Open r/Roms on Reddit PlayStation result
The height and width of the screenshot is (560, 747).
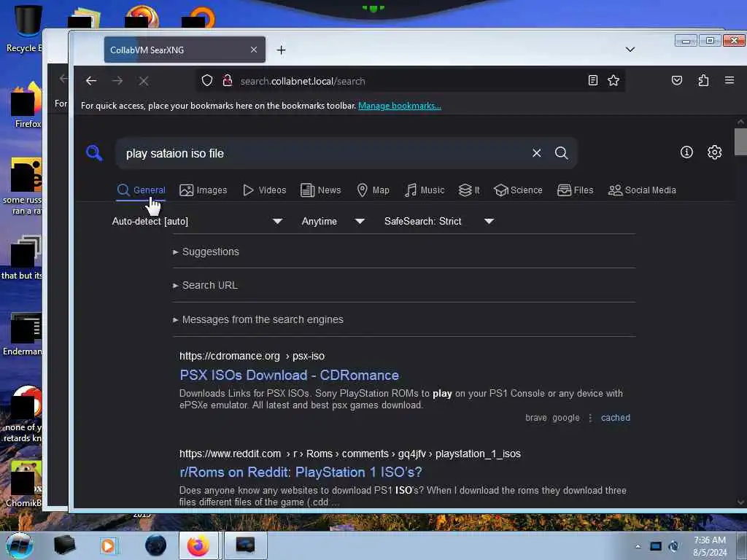[x=301, y=472]
